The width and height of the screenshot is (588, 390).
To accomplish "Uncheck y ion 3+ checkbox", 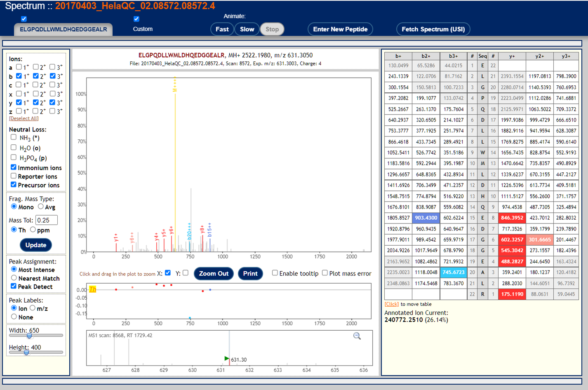I will (53, 102).
